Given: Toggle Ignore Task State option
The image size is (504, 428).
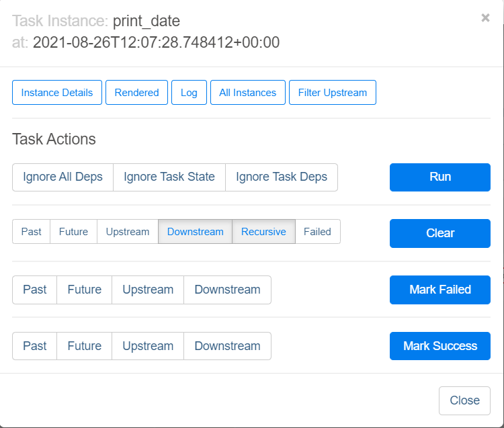Looking at the screenshot, I should (x=169, y=177).
